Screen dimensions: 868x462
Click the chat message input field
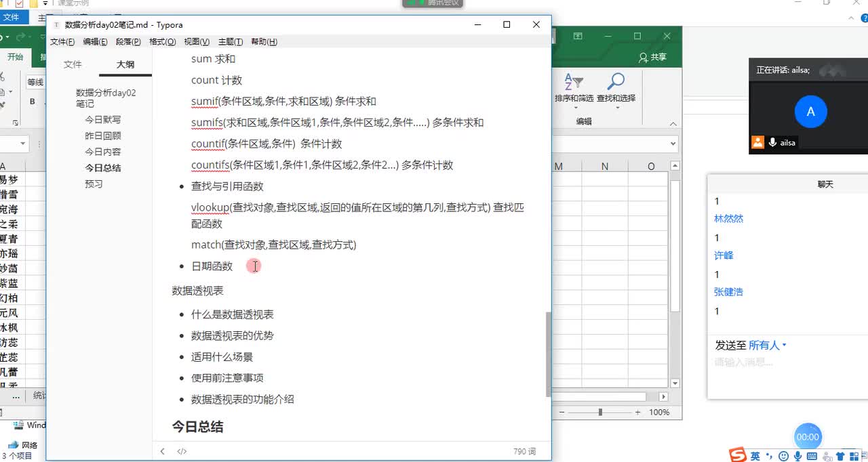coord(787,362)
